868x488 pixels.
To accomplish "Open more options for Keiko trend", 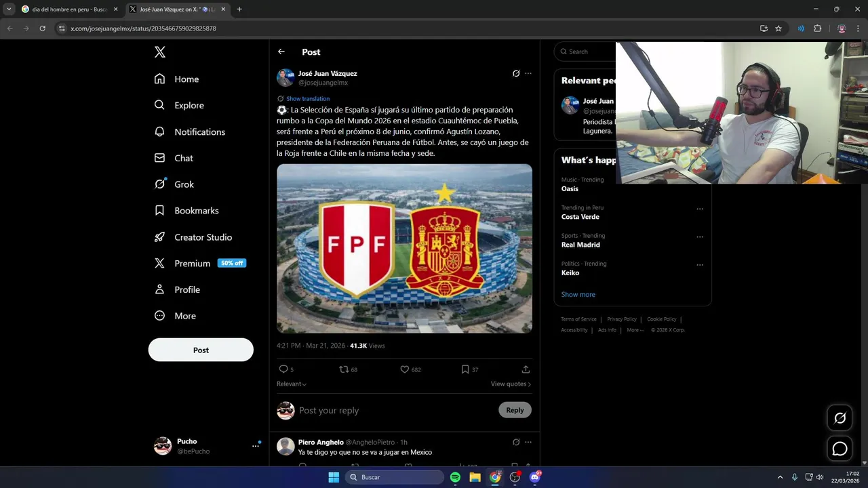I will pos(700,264).
